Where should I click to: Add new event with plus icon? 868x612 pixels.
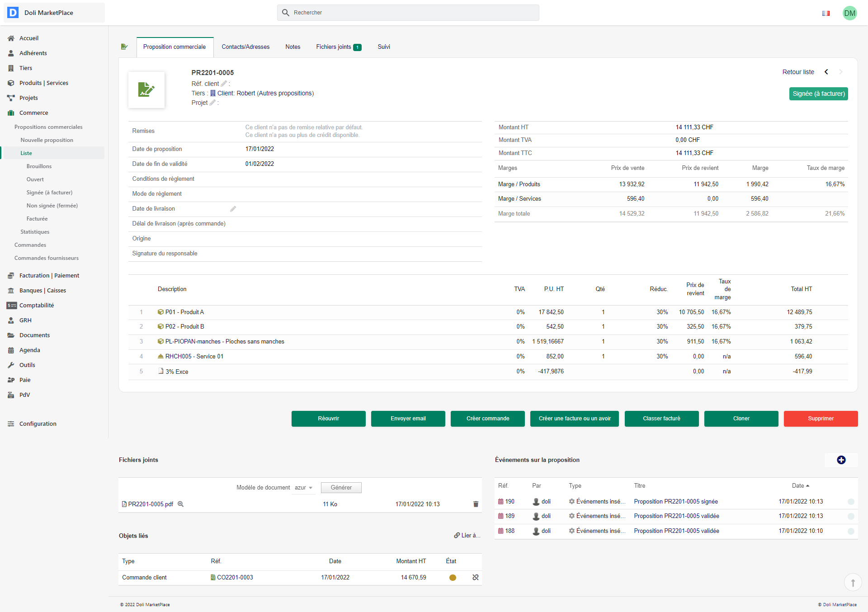click(841, 460)
